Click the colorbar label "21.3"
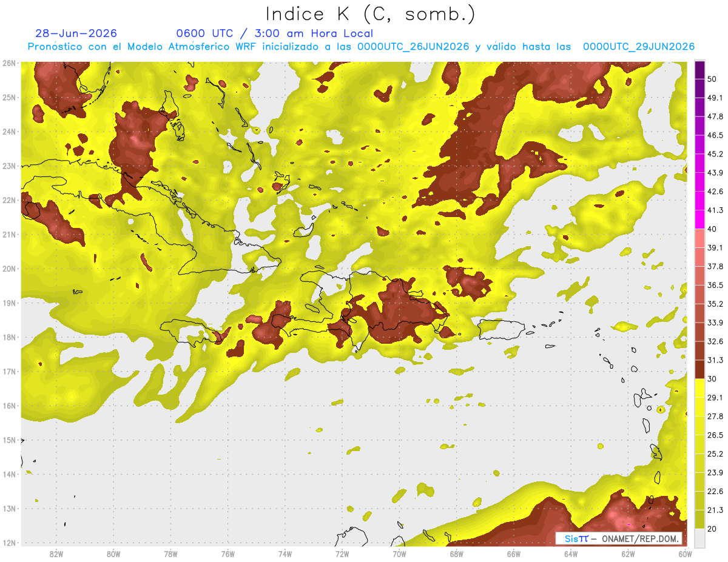This screenshot has height=562, width=728. point(715,510)
